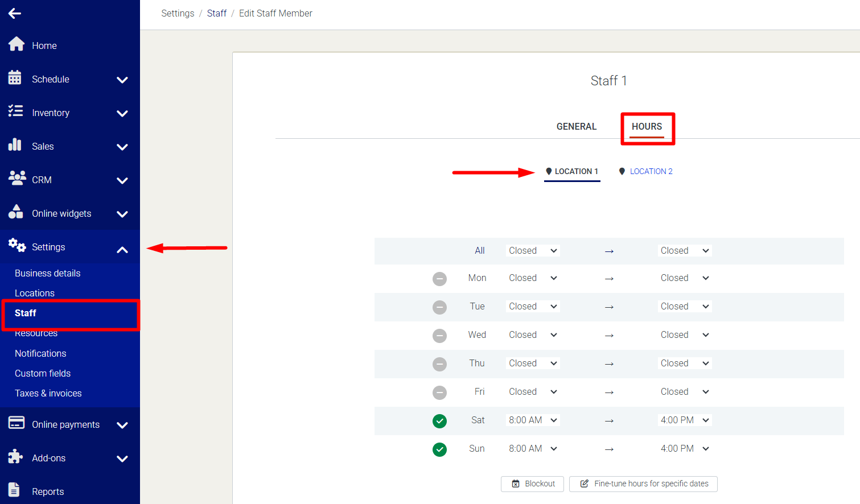Open Sunday end time 4:00 PM dropdown

pyautogui.click(x=685, y=449)
